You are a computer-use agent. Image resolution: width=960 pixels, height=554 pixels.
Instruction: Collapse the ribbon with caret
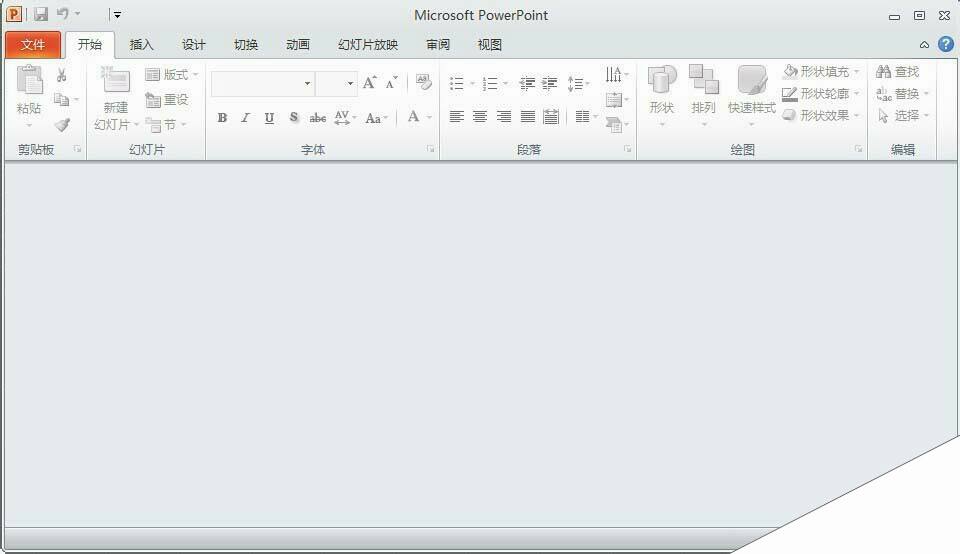click(924, 45)
